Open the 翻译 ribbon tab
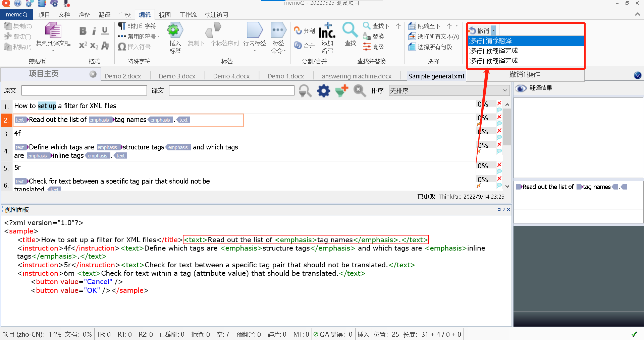Image resolution: width=644 pixels, height=340 pixels. 105,15
